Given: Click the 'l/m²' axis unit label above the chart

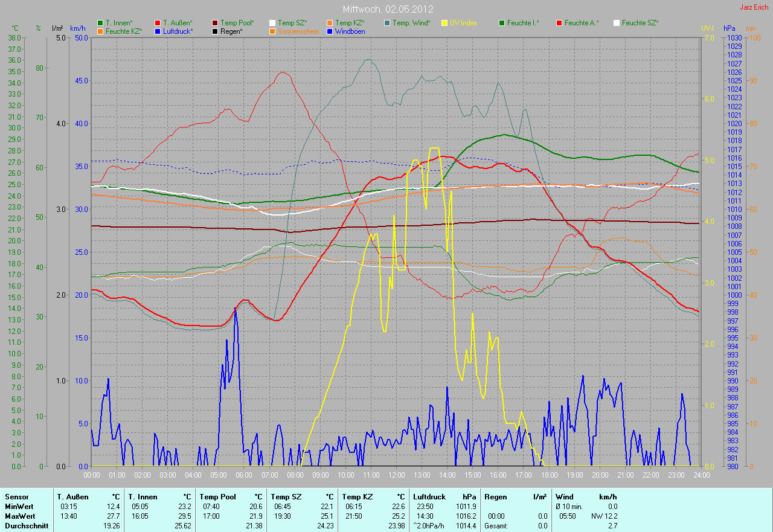Looking at the screenshot, I should [57, 28].
